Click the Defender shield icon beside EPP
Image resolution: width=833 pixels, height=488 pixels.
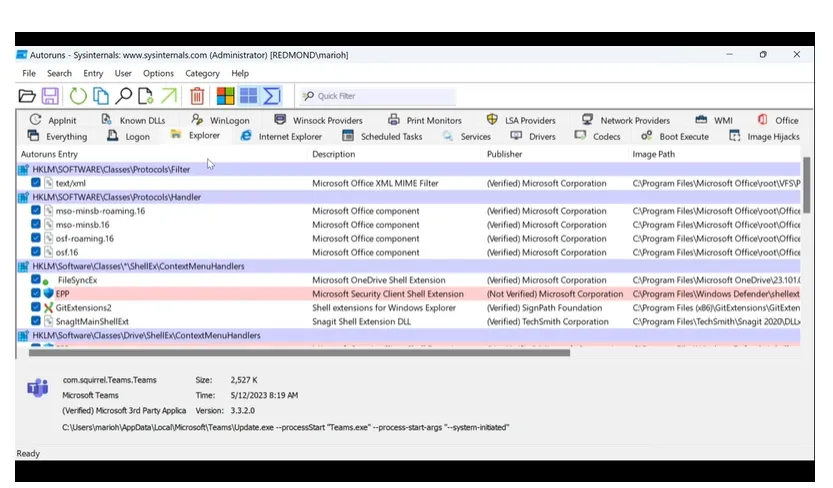point(49,294)
